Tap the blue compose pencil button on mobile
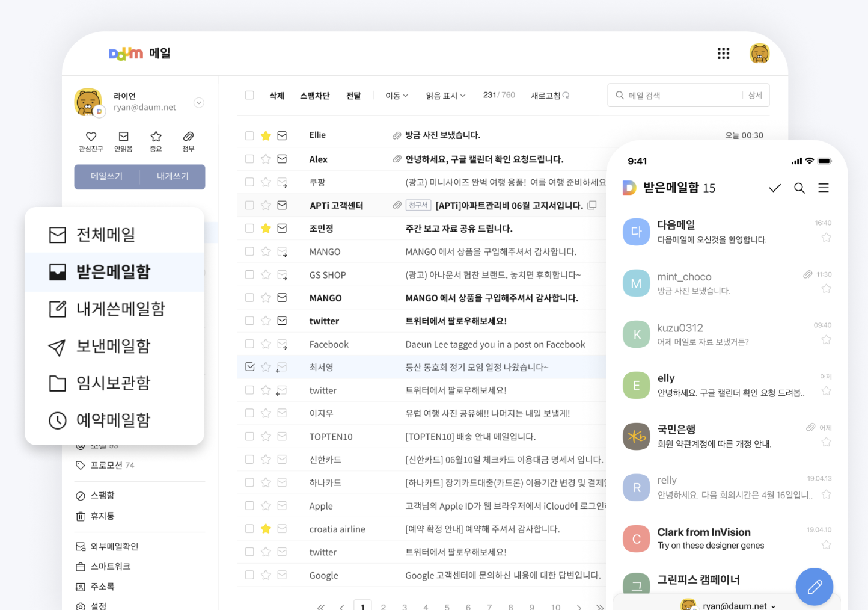868x610 pixels. pos(815,587)
